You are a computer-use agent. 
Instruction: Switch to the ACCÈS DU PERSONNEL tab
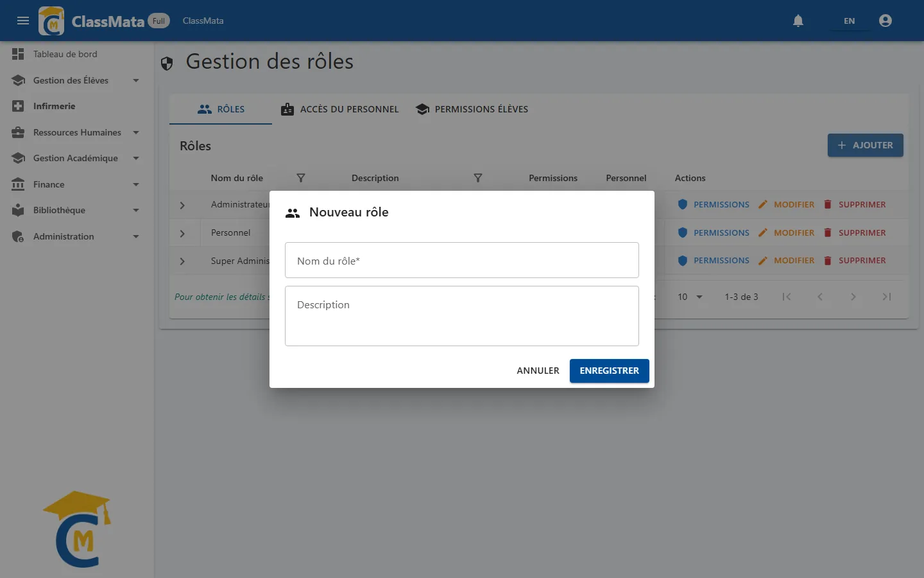point(340,109)
